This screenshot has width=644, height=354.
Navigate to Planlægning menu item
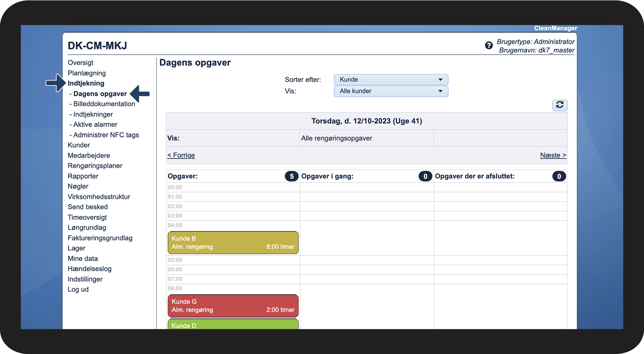tap(87, 73)
